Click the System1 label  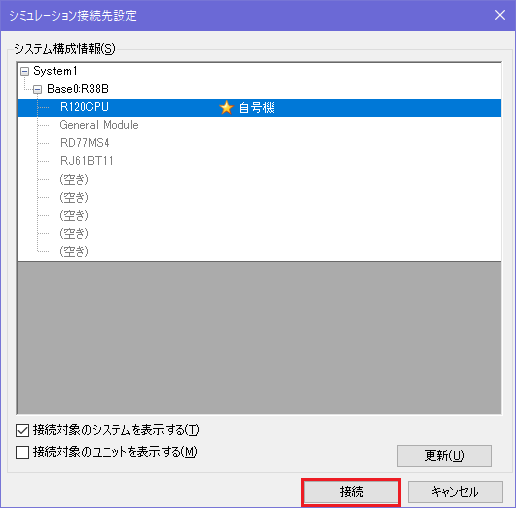point(55,71)
